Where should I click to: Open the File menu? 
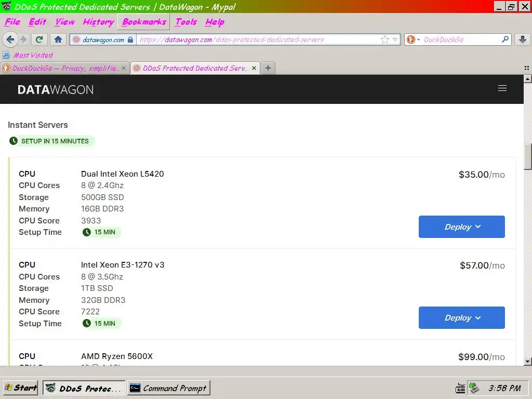coord(12,22)
